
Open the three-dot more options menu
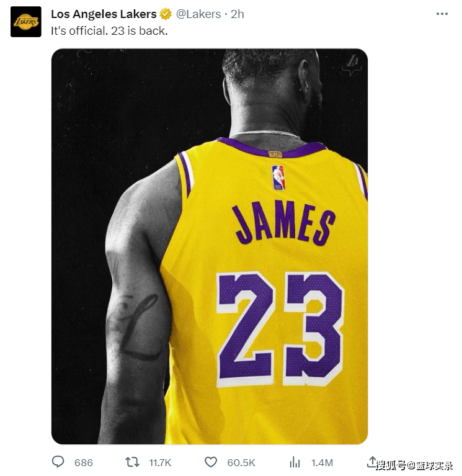click(442, 14)
